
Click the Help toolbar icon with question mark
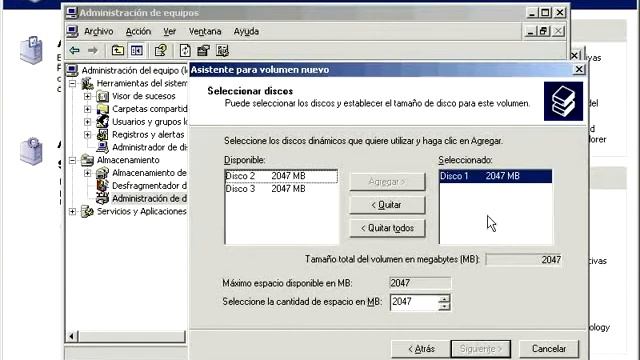pyautogui.click(x=161, y=50)
